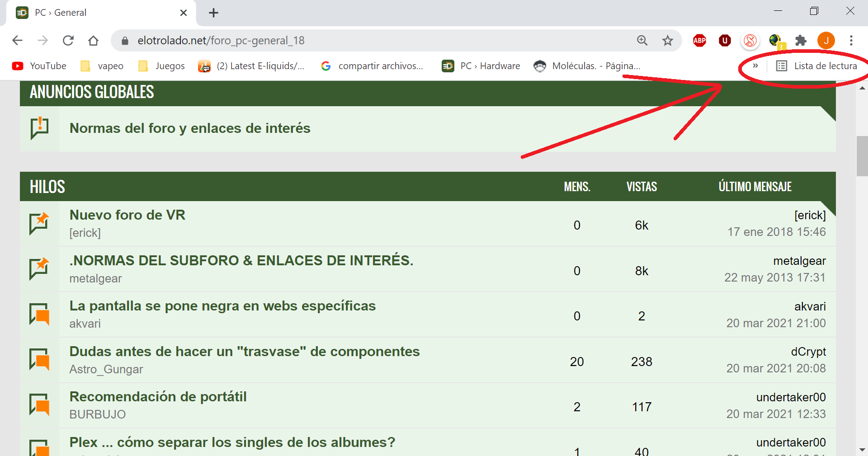Expand hidden bookmarks with double chevron
The image size is (868, 456).
[755, 66]
